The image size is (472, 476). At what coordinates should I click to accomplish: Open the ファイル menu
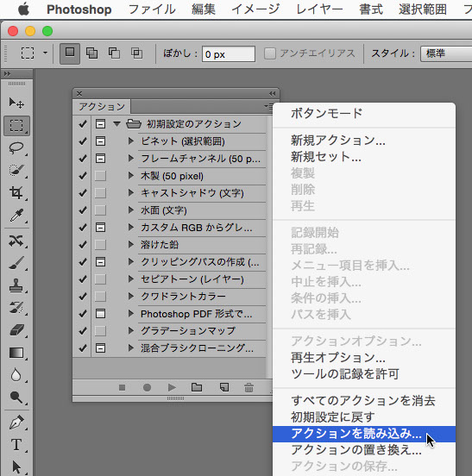pos(152,9)
